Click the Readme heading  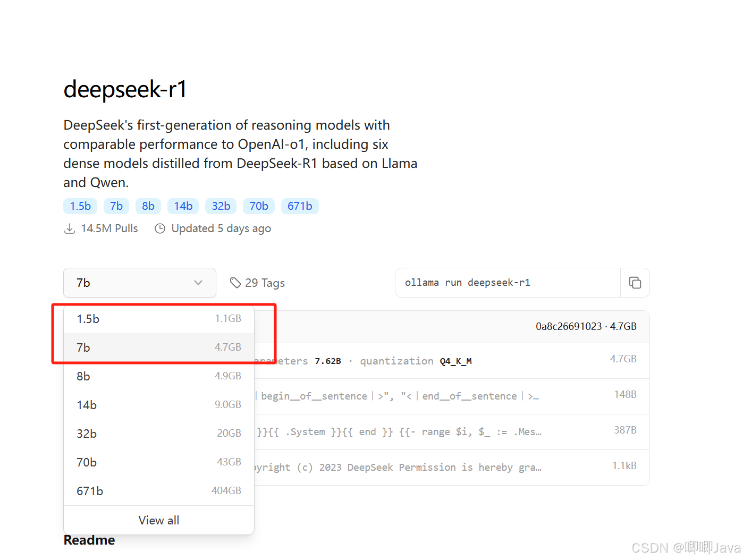click(x=89, y=540)
